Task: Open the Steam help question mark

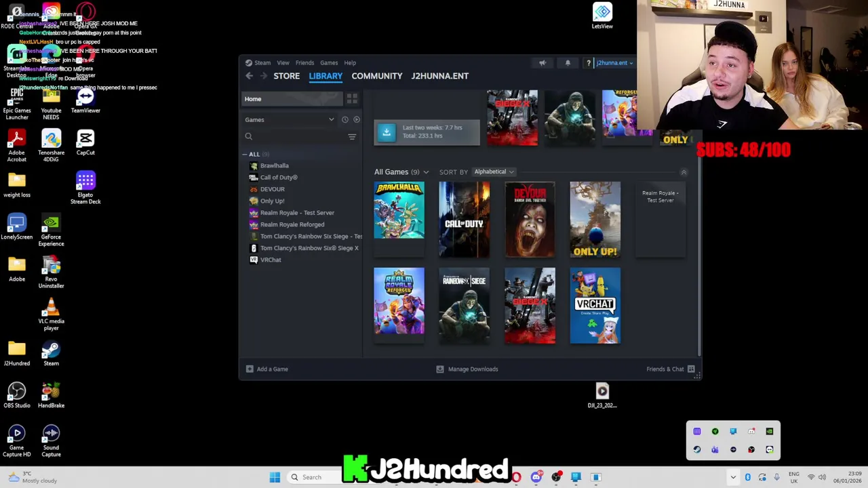Action: point(589,63)
